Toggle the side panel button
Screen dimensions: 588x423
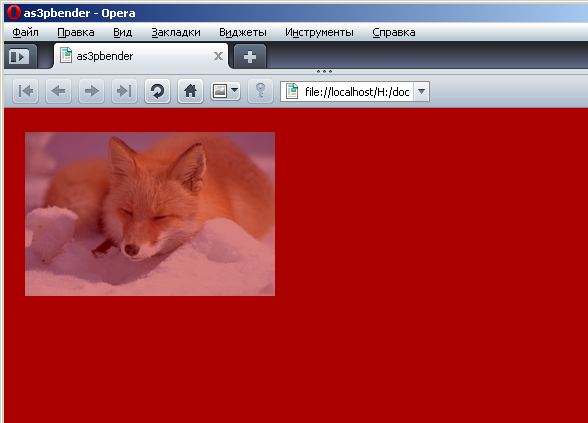pyautogui.click(x=20, y=57)
